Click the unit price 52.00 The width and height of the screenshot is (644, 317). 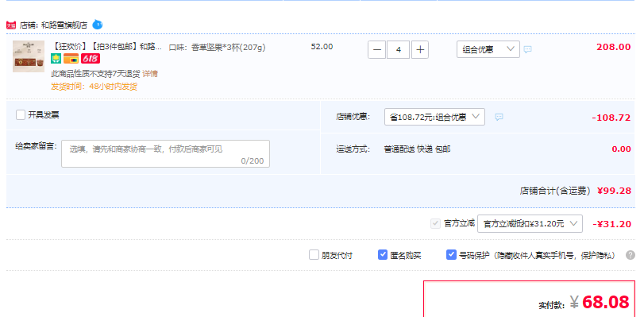click(322, 46)
